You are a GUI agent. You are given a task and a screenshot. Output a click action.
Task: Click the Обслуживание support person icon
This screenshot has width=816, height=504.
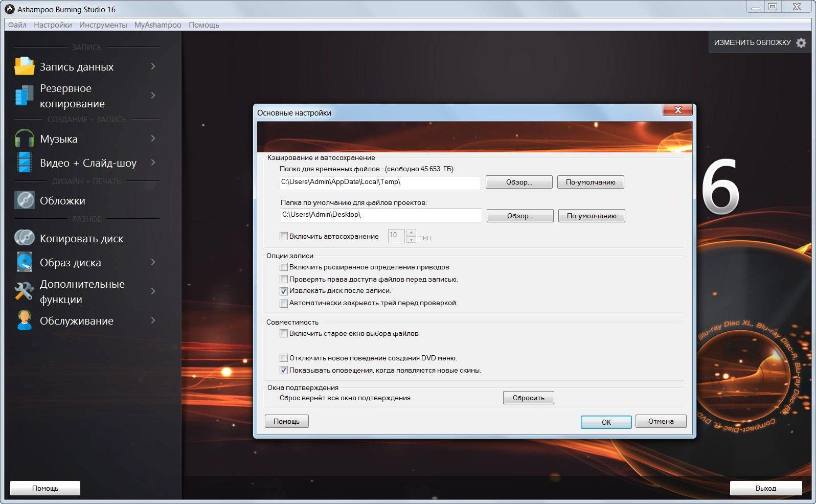[24, 320]
